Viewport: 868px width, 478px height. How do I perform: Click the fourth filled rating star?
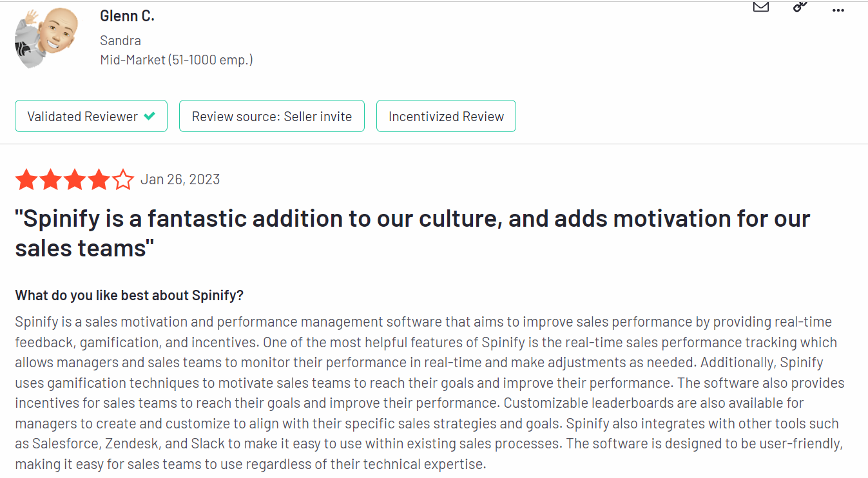point(99,179)
